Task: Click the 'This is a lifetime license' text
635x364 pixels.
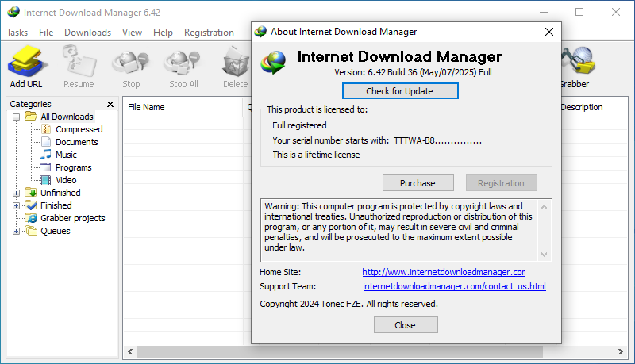Action: click(x=316, y=155)
